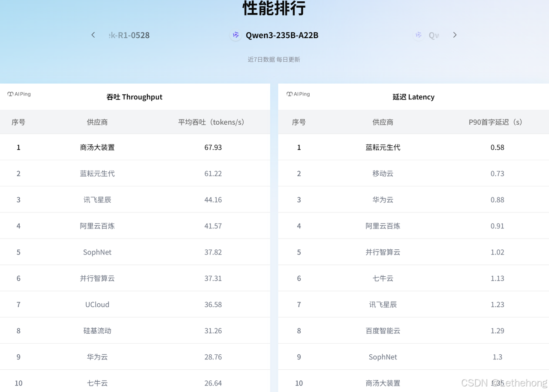Select 商汤大装置 in the Throughput ranking
This screenshot has width=549, height=392.
97,147
